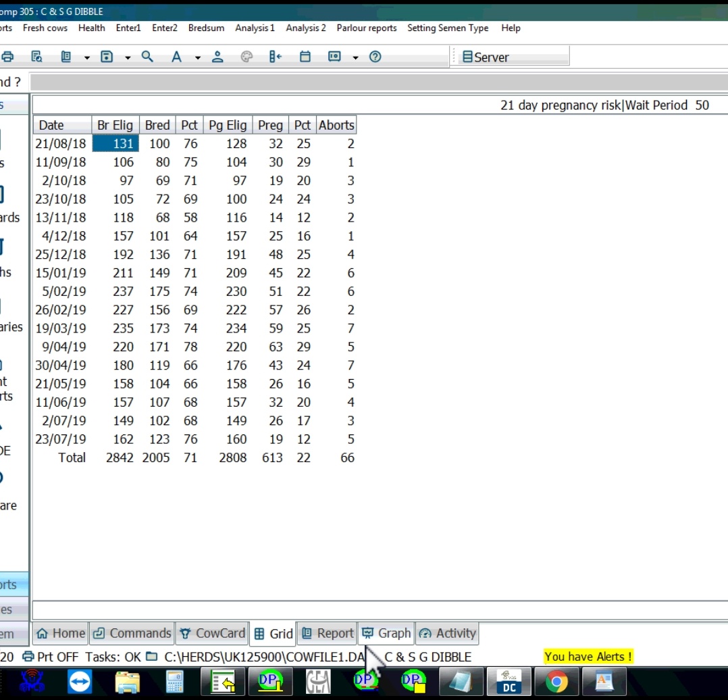Click the Total Aborts value 66
728x700 pixels.
(347, 457)
